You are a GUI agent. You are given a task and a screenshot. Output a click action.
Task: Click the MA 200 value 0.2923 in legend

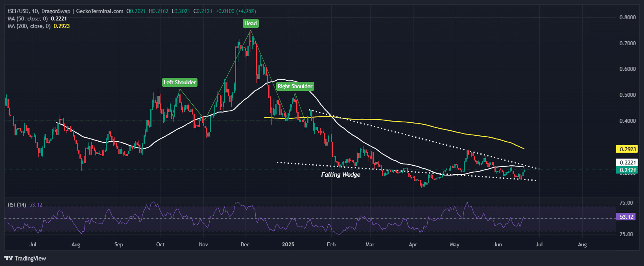point(62,26)
